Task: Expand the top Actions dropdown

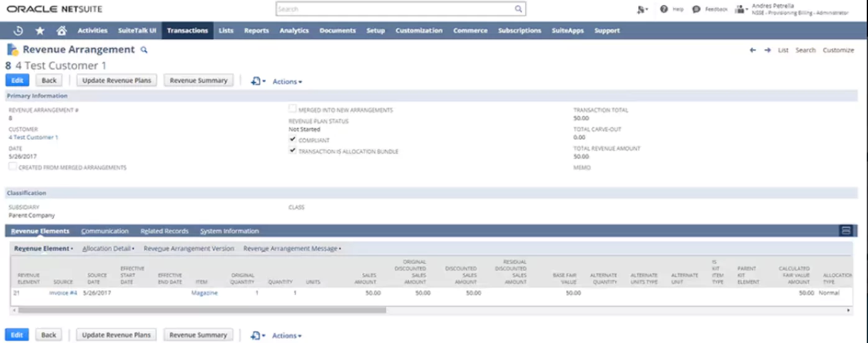Action: point(287,81)
